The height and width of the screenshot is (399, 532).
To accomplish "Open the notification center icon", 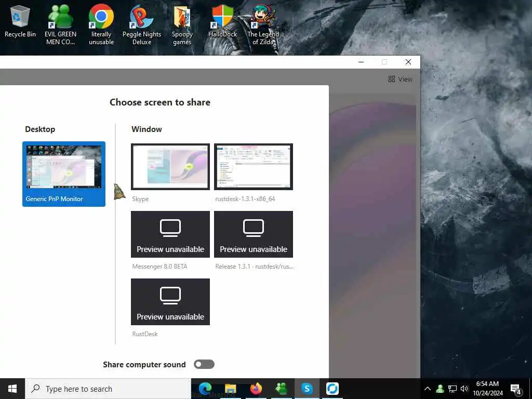I will (x=515, y=389).
